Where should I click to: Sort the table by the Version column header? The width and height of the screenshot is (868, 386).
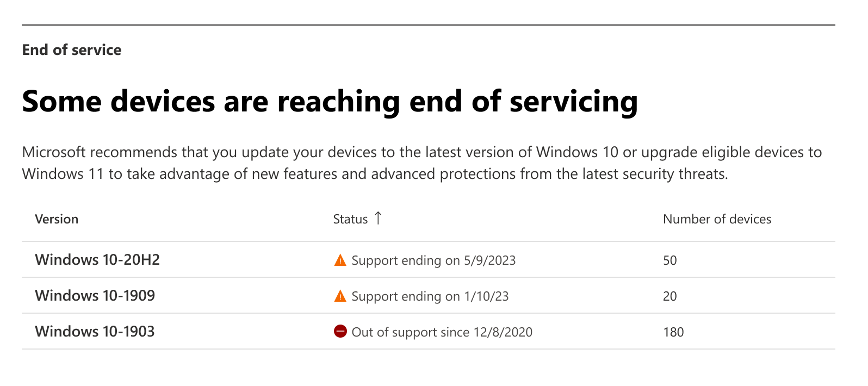click(57, 219)
